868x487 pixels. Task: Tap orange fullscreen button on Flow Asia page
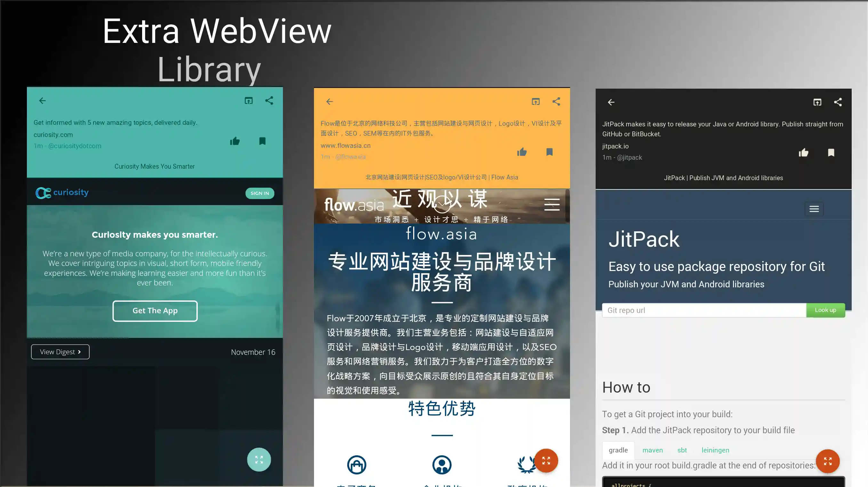pyautogui.click(x=546, y=461)
